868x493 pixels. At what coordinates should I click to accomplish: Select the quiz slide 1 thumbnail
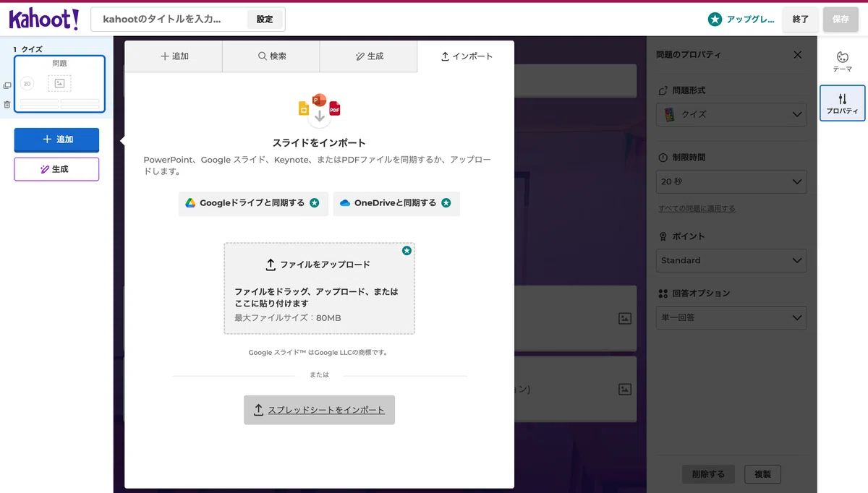59,84
